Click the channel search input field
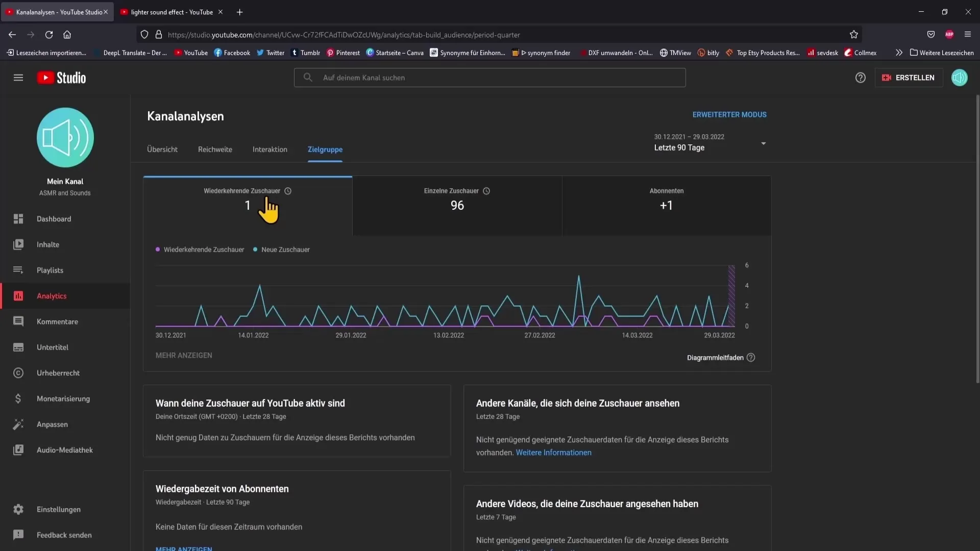 pos(491,77)
